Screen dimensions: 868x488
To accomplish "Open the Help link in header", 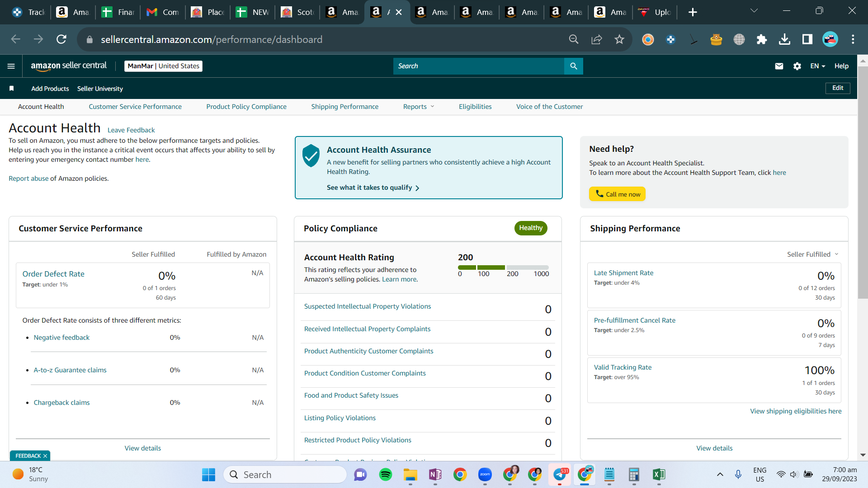I will (x=841, y=66).
